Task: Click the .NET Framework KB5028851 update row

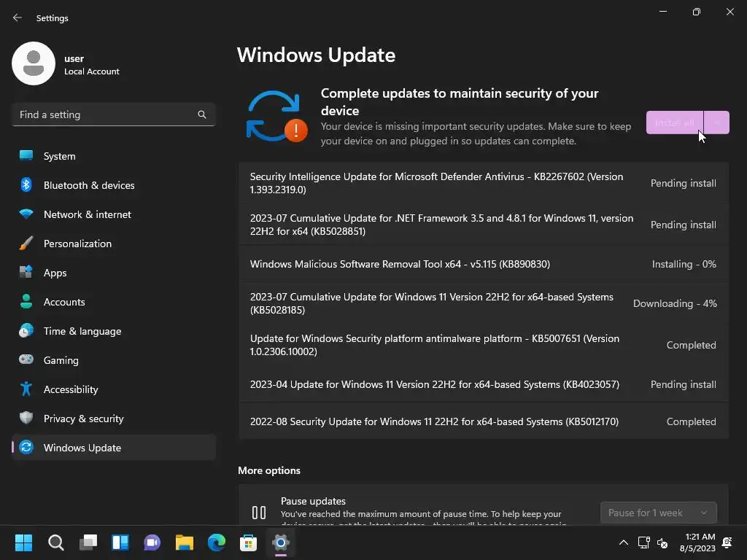Action: [x=484, y=225]
